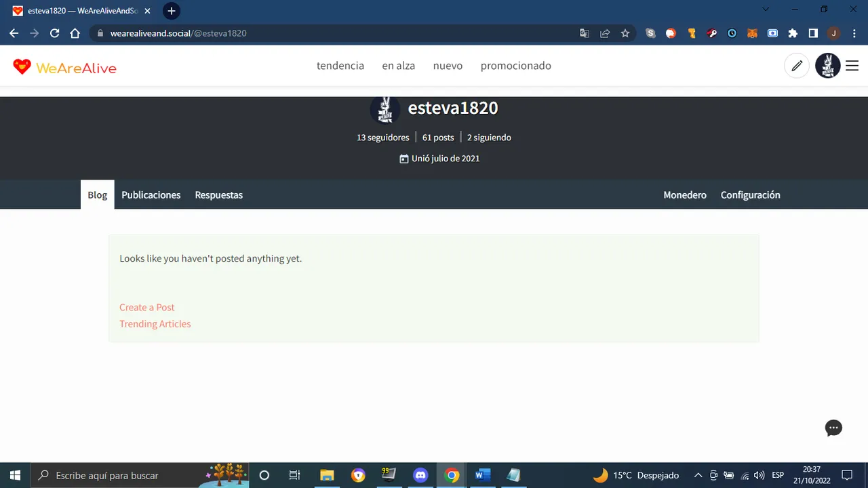Image resolution: width=868 pixels, height=488 pixels.
Task: Open the tendencia feed
Action: [340, 66]
